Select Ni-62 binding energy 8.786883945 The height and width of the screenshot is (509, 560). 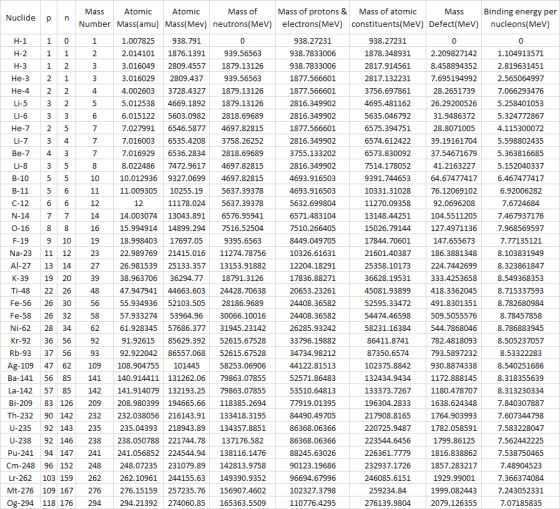pos(520,328)
